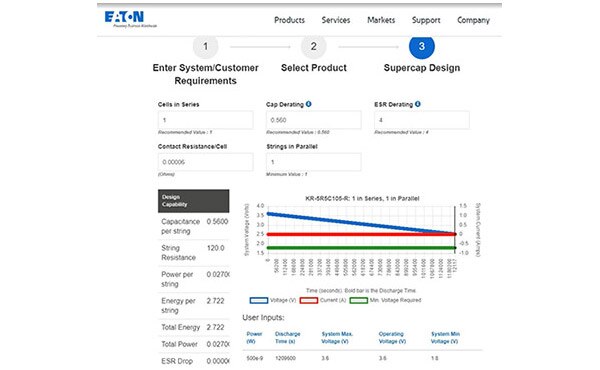Click System Min Voltage (V) header
The image size is (600, 370).
click(445, 337)
